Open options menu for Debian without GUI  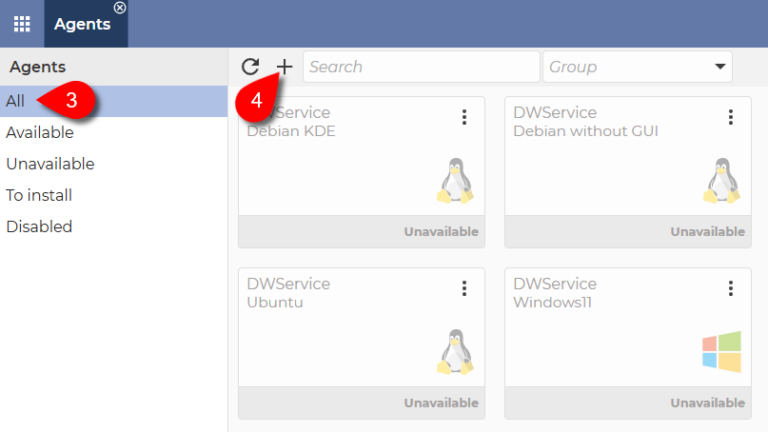(x=730, y=118)
